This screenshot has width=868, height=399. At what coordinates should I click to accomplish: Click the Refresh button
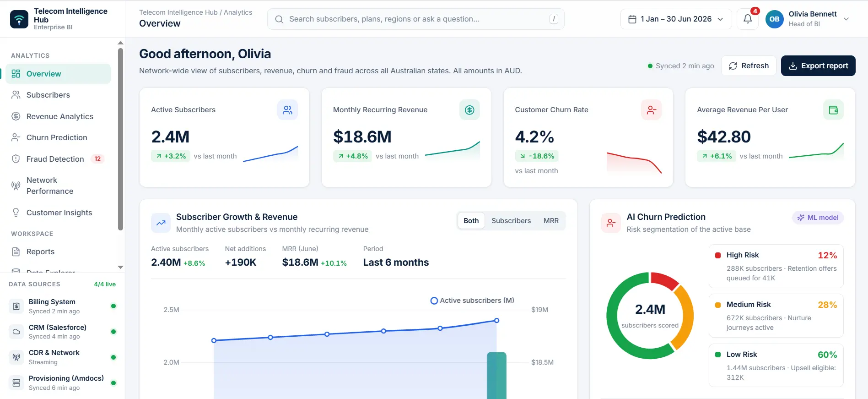[749, 66]
